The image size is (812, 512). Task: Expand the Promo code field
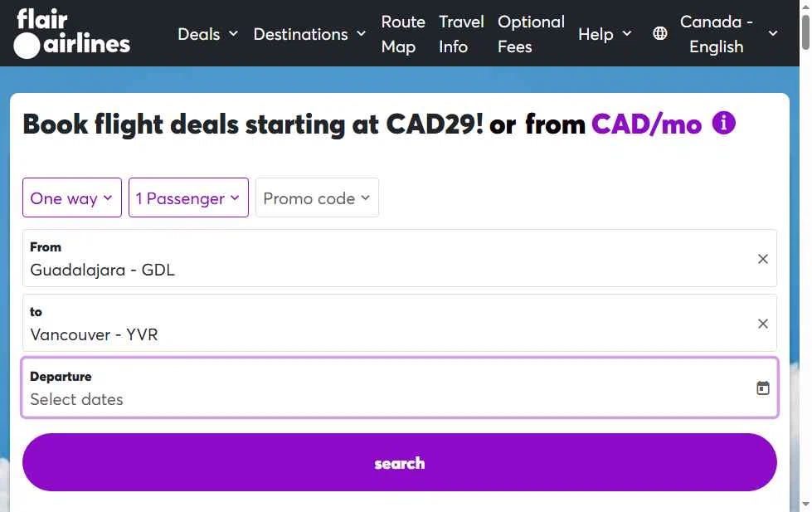[x=317, y=198]
